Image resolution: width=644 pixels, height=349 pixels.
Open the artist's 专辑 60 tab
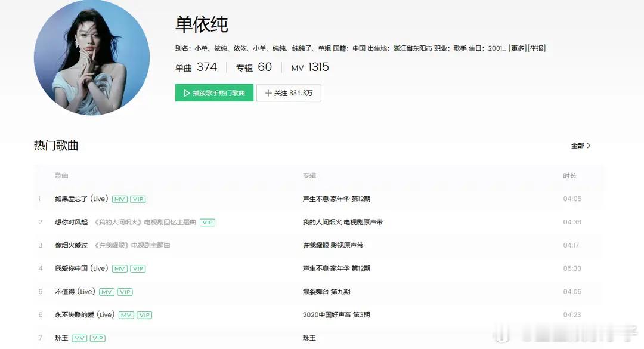[x=254, y=67]
